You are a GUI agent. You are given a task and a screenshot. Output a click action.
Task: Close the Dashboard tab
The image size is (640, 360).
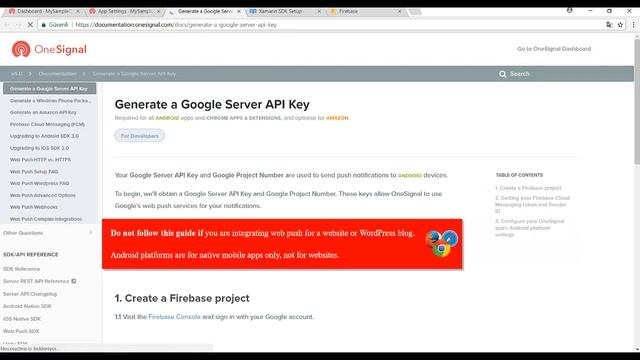pos(78,11)
